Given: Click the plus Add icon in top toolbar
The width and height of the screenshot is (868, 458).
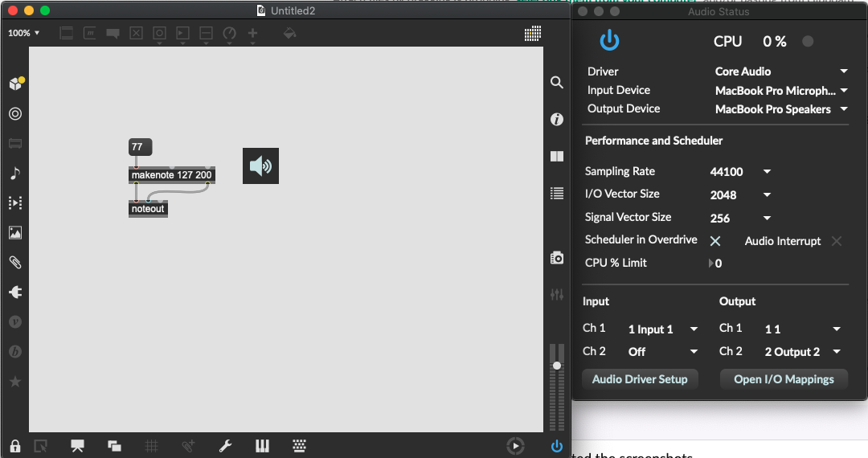Looking at the screenshot, I should [x=252, y=33].
